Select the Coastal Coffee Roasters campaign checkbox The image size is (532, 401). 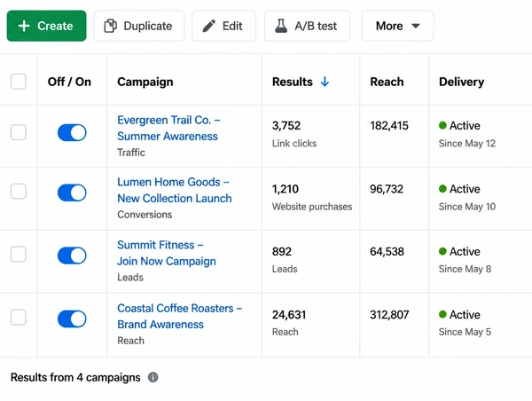19,318
